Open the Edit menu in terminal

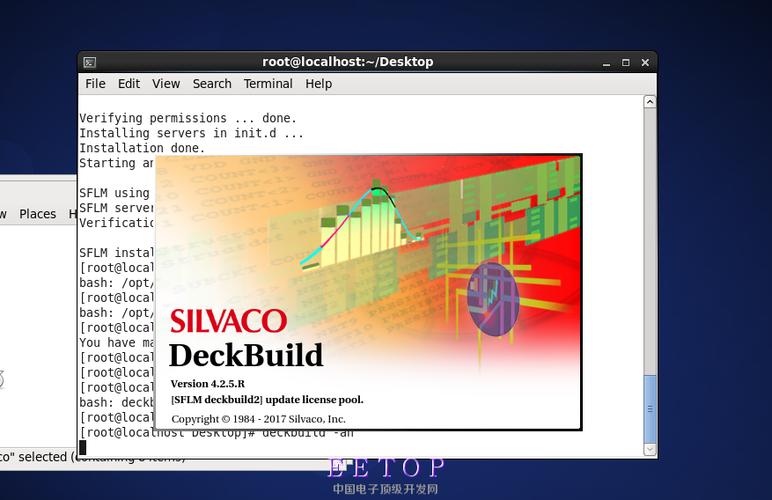[x=129, y=84]
